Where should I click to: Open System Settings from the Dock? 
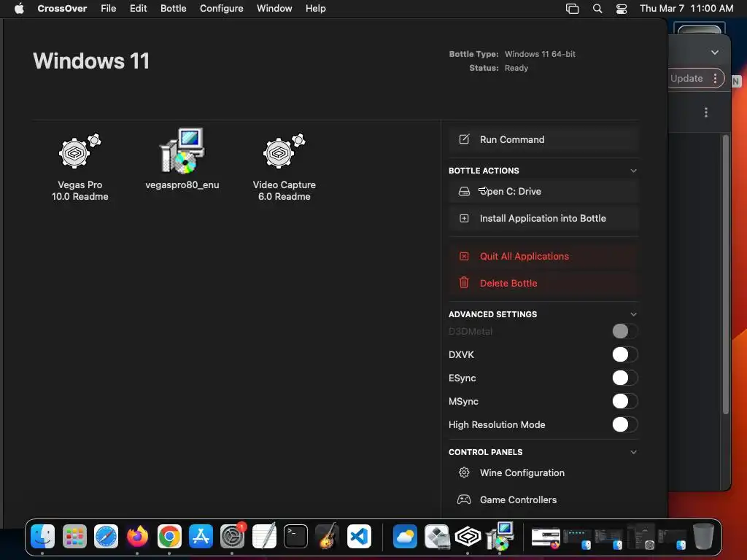[233, 536]
